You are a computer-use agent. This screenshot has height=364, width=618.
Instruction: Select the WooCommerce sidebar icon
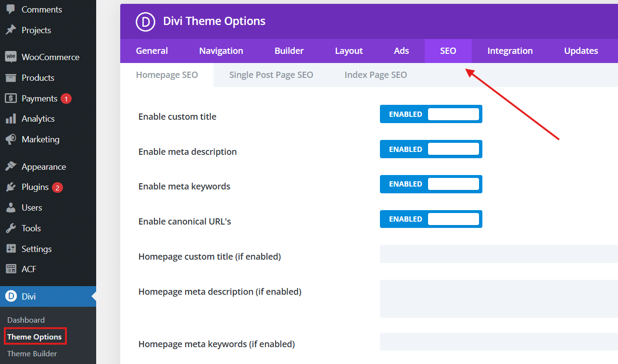[x=12, y=56]
